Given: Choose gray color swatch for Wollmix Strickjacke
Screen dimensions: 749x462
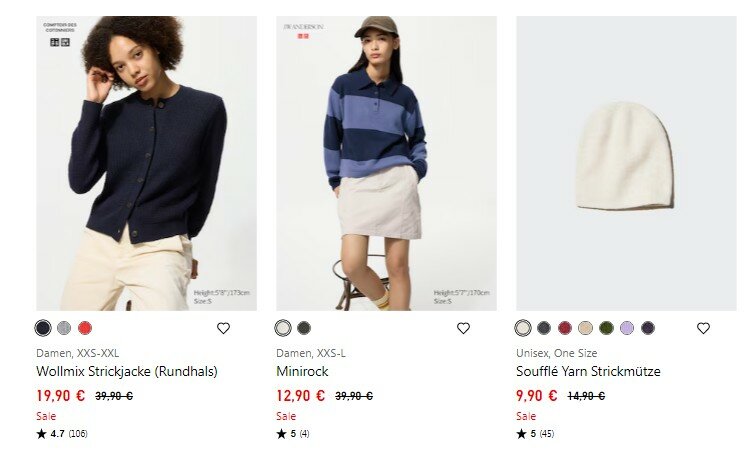Looking at the screenshot, I should 64,328.
